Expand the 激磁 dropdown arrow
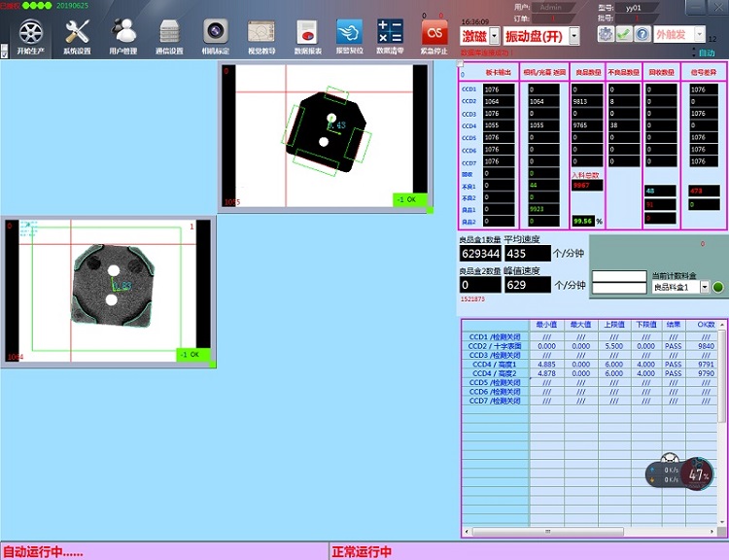The height and width of the screenshot is (560, 729). [494, 36]
